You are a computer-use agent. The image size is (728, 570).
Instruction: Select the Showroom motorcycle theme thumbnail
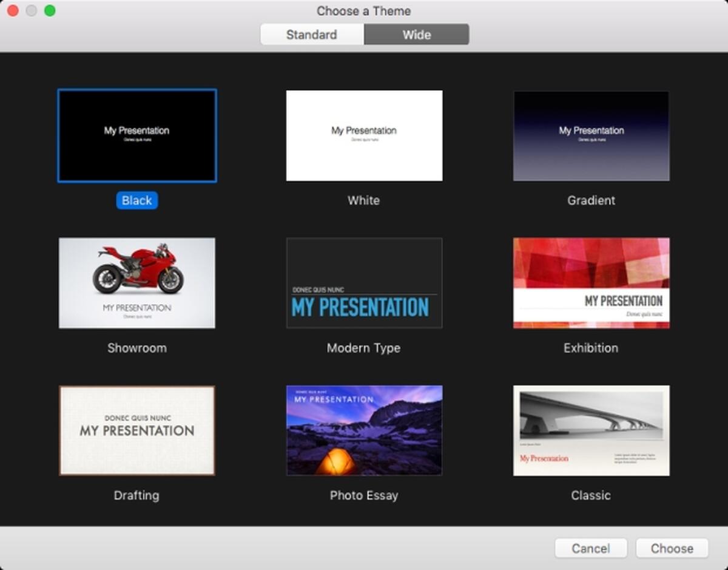137,283
